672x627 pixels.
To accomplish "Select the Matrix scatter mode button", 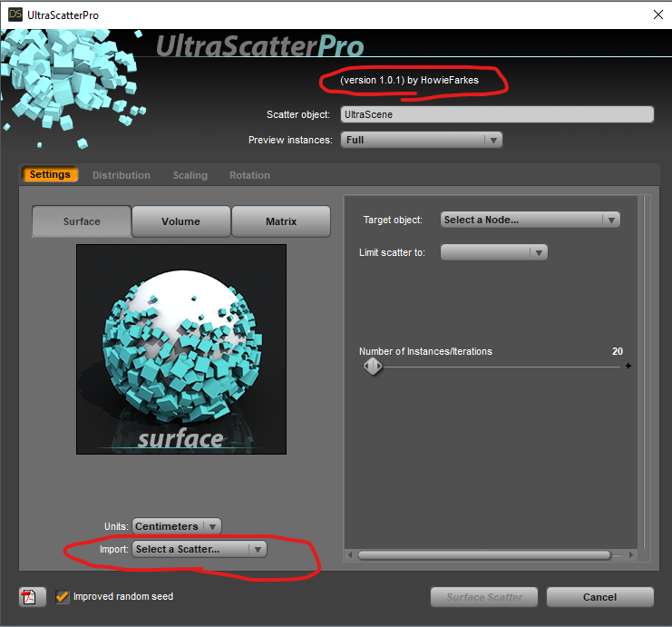I will [281, 221].
